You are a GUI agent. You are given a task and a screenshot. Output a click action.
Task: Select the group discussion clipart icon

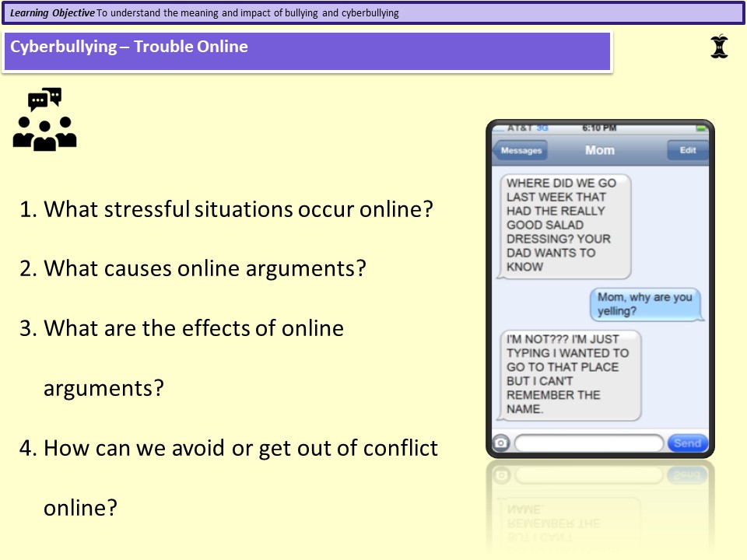point(44,120)
